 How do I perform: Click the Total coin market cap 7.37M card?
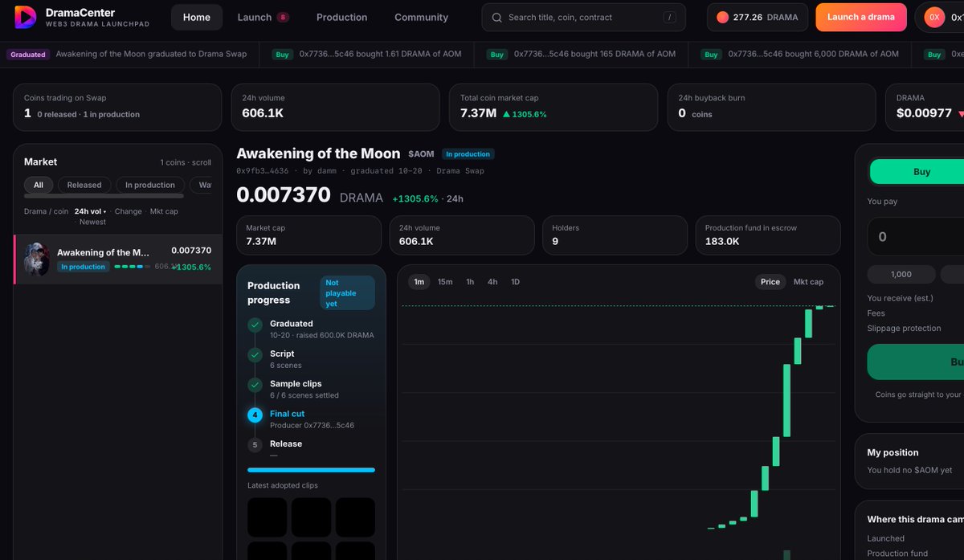[x=554, y=107]
